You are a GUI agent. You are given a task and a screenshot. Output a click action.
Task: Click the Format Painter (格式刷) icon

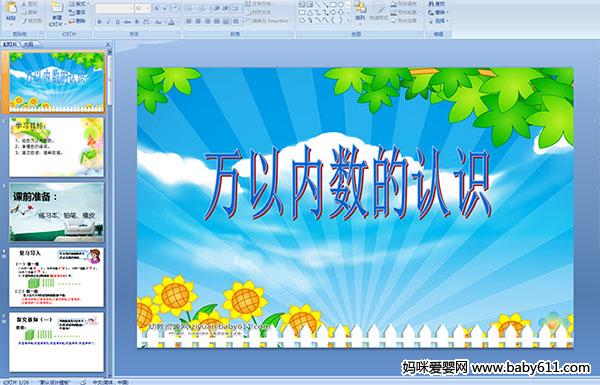(32, 21)
